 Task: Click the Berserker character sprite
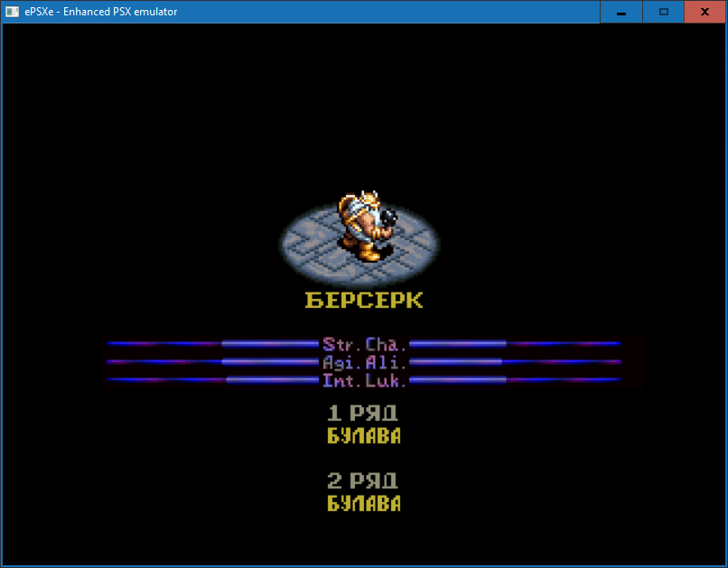pyautogui.click(x=368, y=227)
